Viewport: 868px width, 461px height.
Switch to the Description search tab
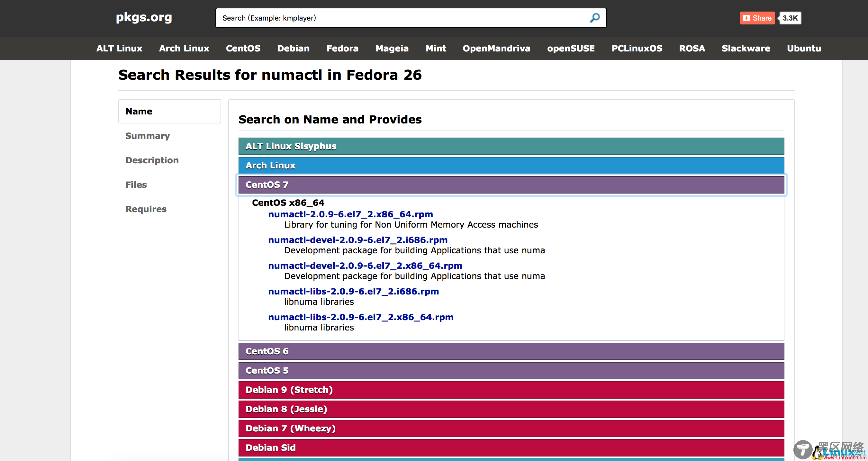152,160
